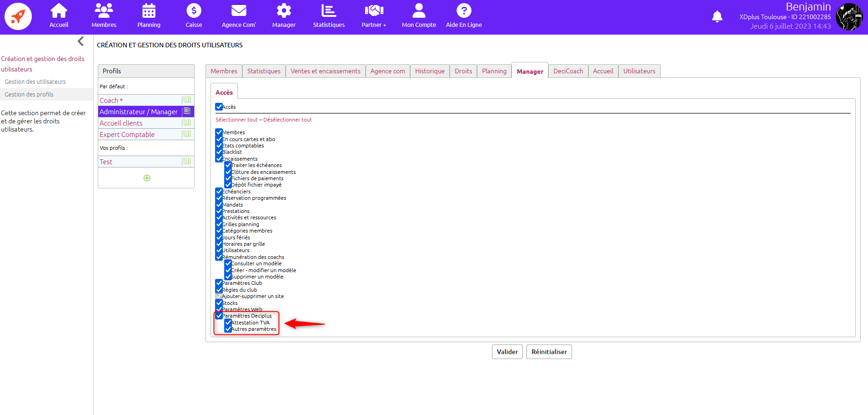This screenshot has width=868, height=415.
Task: Click the copy icon next to Accueil clients
Action: click(187, 123)
